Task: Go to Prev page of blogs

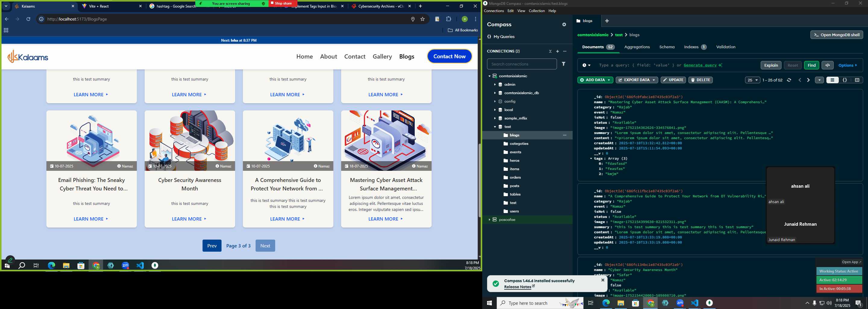Action: [x=212, y=246]
